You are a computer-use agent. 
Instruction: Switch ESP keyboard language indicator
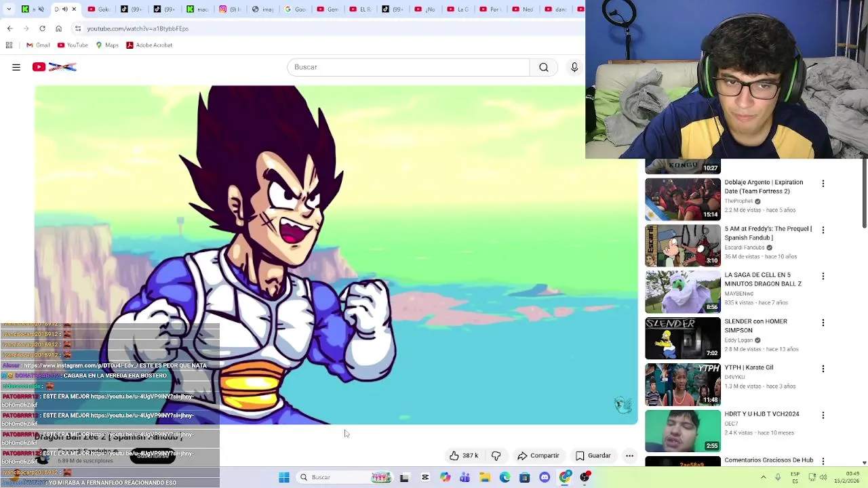(795, 478)
